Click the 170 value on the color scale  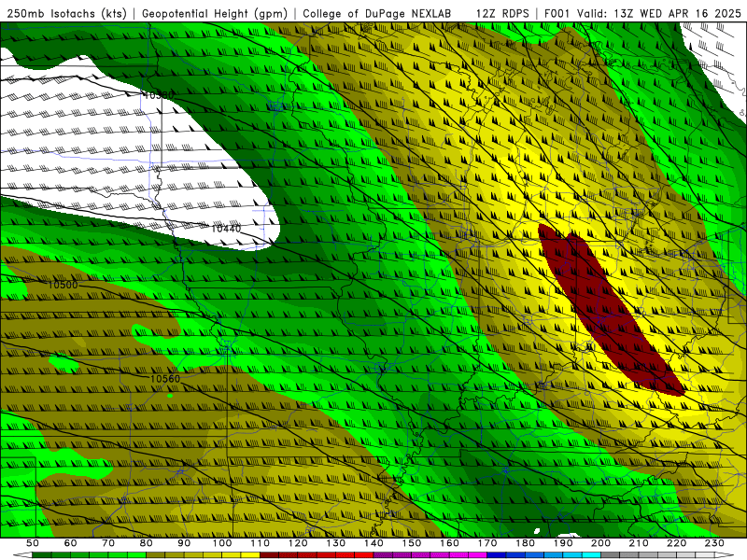(x=487, y=543)
